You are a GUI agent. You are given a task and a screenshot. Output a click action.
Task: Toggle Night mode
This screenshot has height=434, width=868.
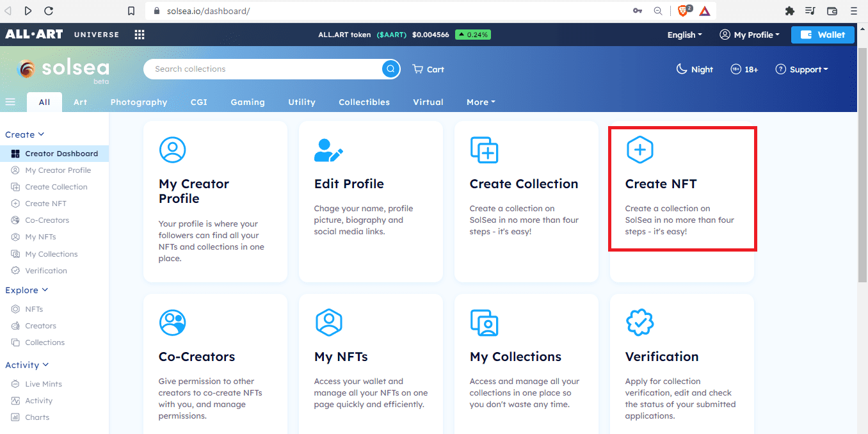[x=695, y=69]
